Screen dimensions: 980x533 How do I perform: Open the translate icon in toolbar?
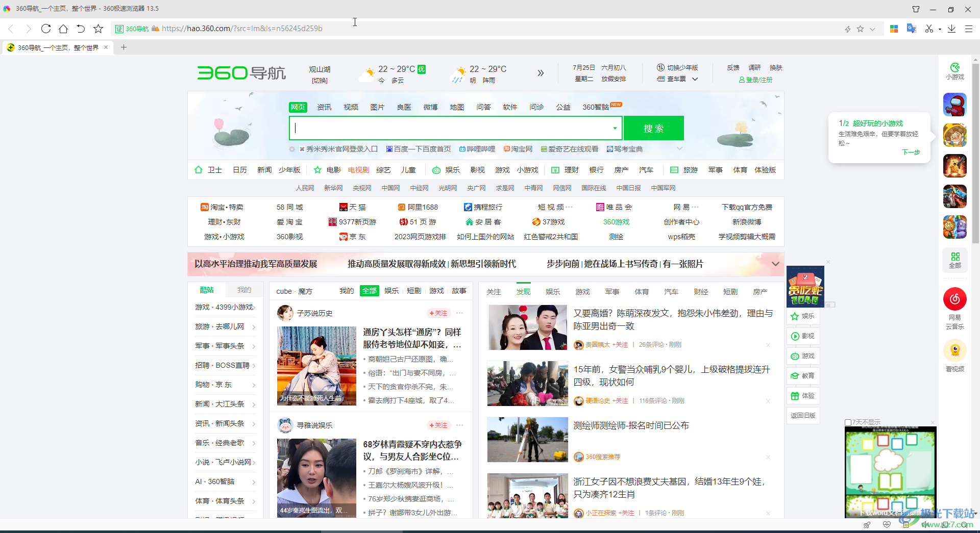911,29
